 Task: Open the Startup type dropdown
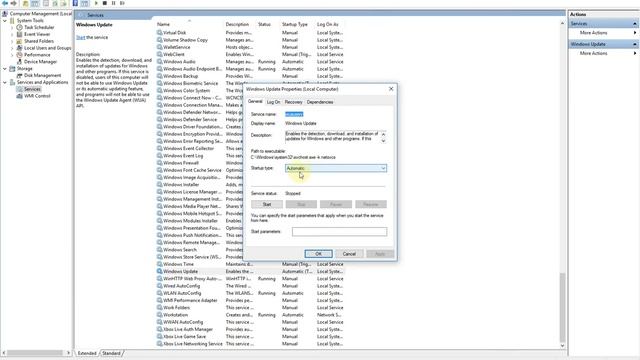tap(336, 168)
